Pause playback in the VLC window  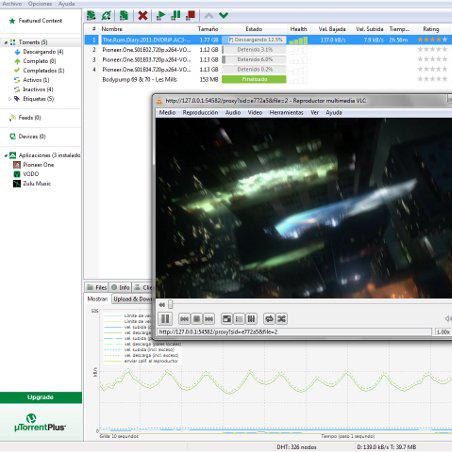point(165,319)
